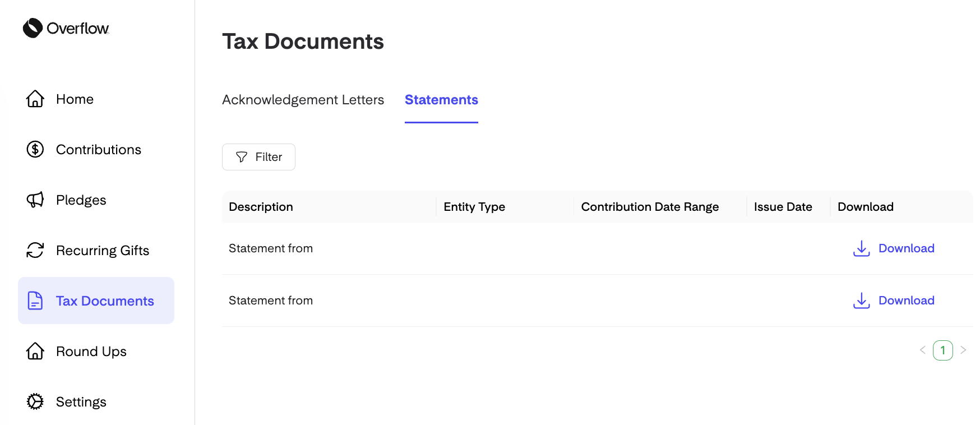Open the Filter options button
The width and height of the screenshot is (980, 425).
click(258, 157)
